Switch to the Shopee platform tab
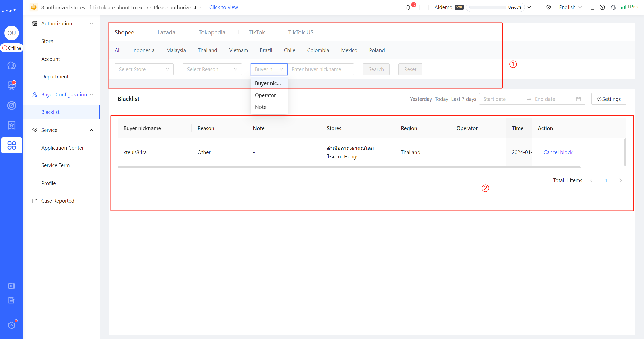Viewport: 644px width, 339px height. click(x=124, y=32)
